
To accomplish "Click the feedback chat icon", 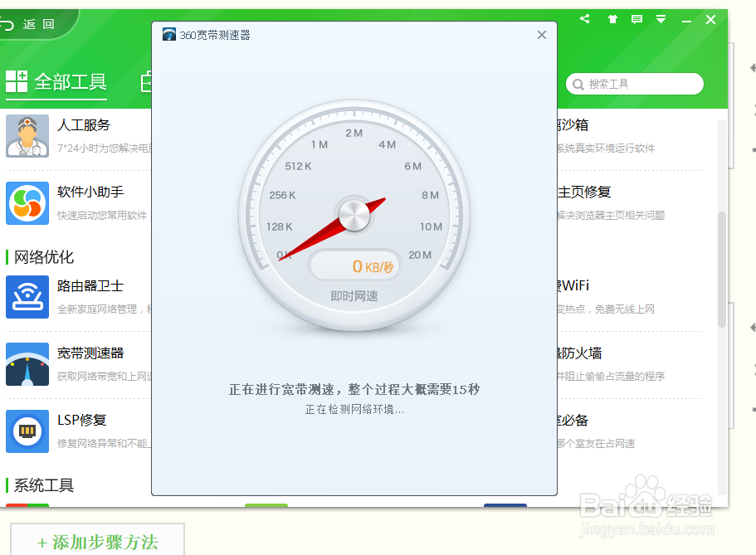I will click(636, 18).
